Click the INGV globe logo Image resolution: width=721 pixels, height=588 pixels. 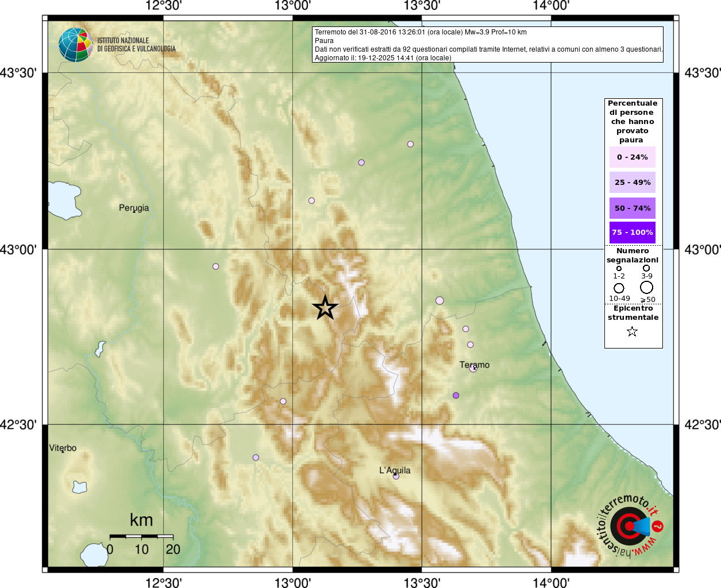[x=75, y=45]
